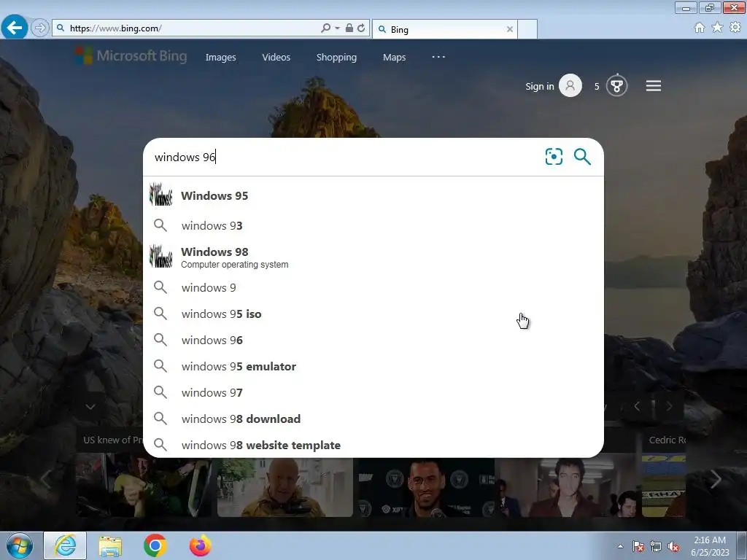Screen dimensions: 747x560
Task: Go back with the browser back arrow
Action: pyautogui.click(x=15, y=28)
